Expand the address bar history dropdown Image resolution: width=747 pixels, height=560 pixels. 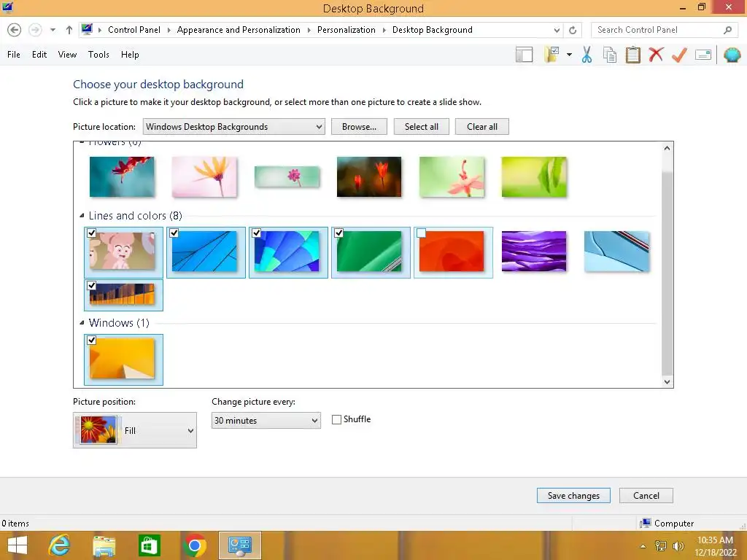(557, 30)
